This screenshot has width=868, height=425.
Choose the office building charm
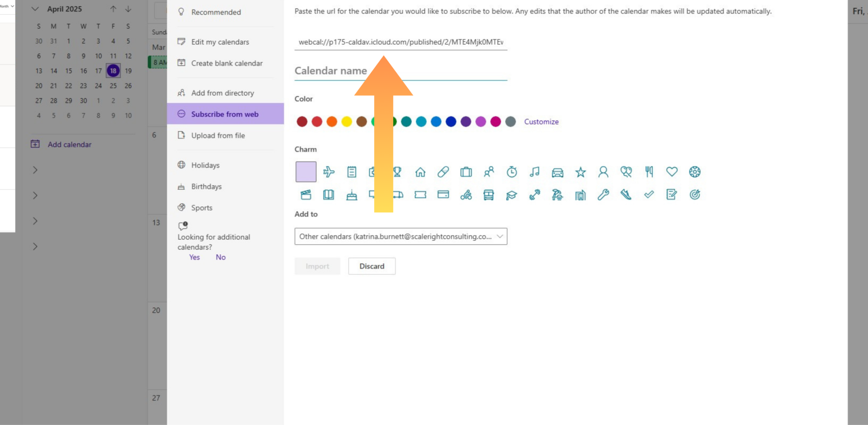click(x=580, y=195)
